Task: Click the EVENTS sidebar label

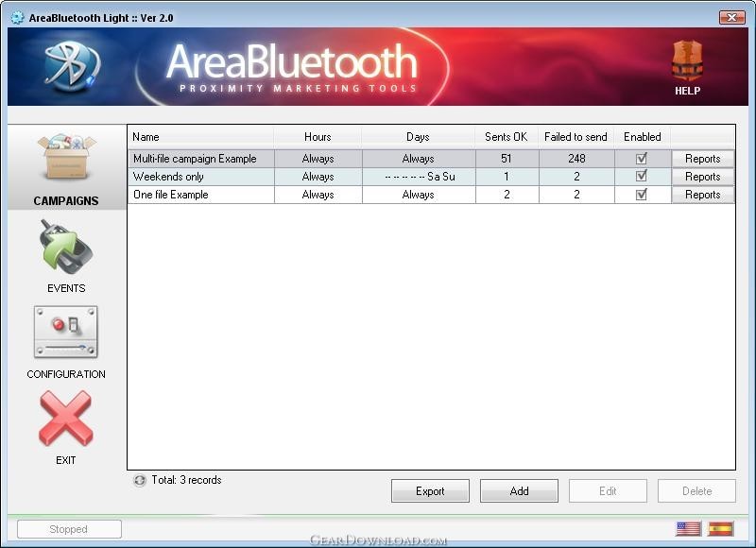Action: 66,288
